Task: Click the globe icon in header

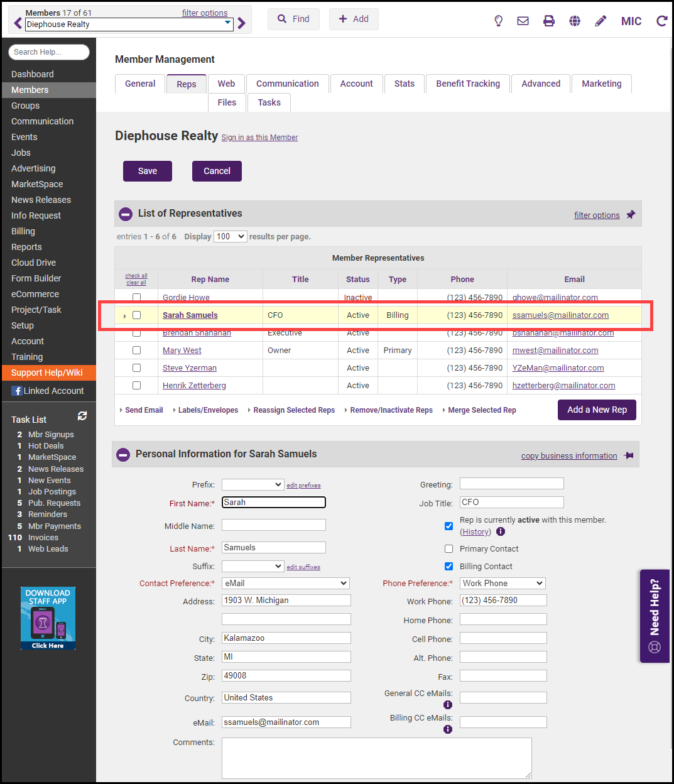Action: pos(575,21)
